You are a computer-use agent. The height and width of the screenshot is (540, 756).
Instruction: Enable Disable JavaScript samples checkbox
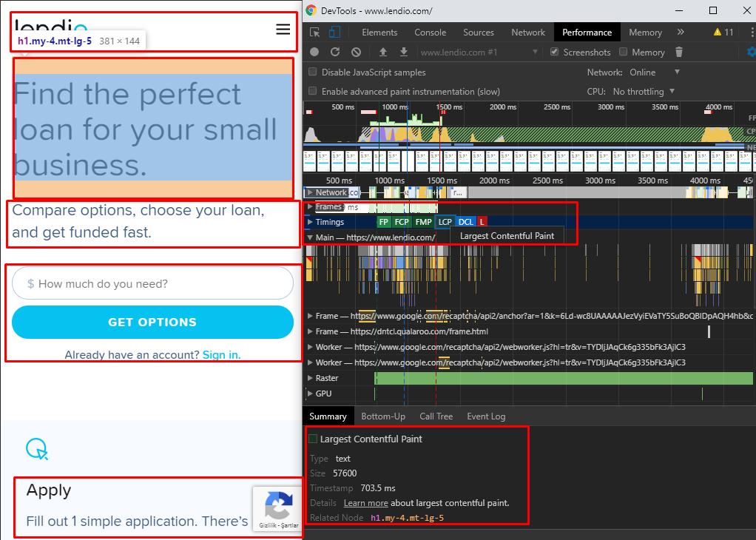coord(313,72)
